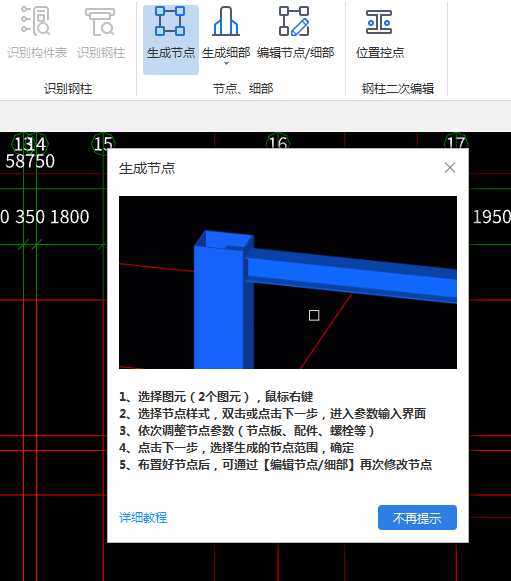Viewport: 511px width, 581px height.
Task: Click the steel column preview image
Action: coord(288,282)
